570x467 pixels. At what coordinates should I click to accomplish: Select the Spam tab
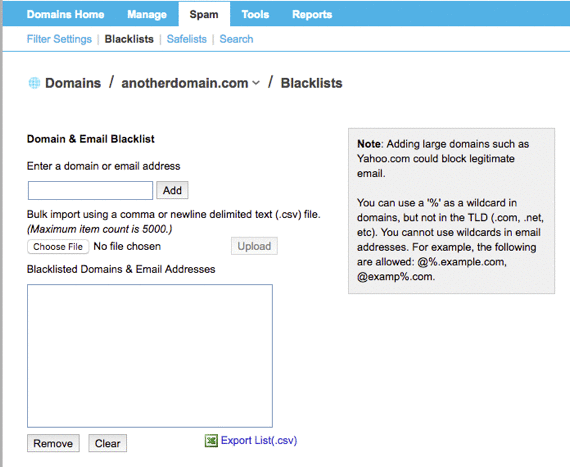click(x=204, y=14)
